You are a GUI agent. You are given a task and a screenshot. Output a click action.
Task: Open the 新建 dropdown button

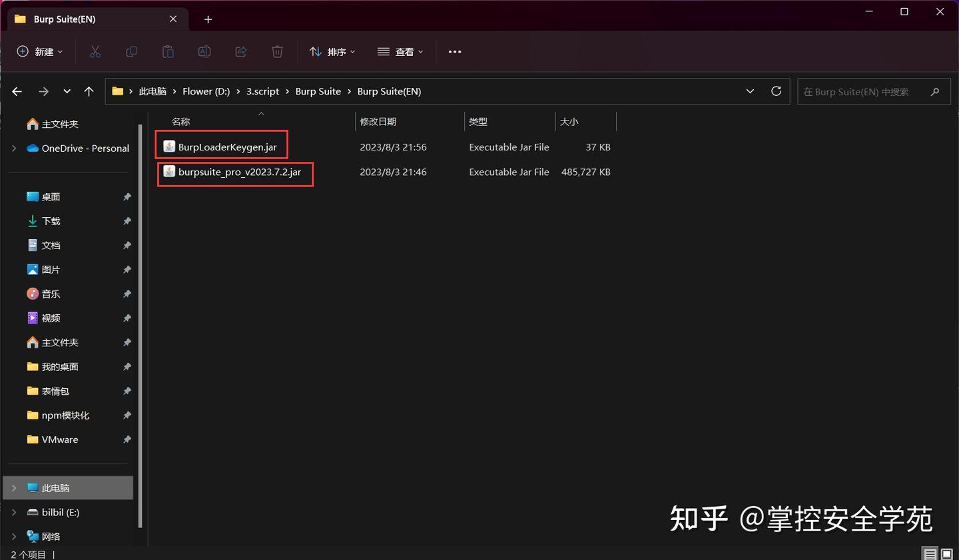(40, 52)
